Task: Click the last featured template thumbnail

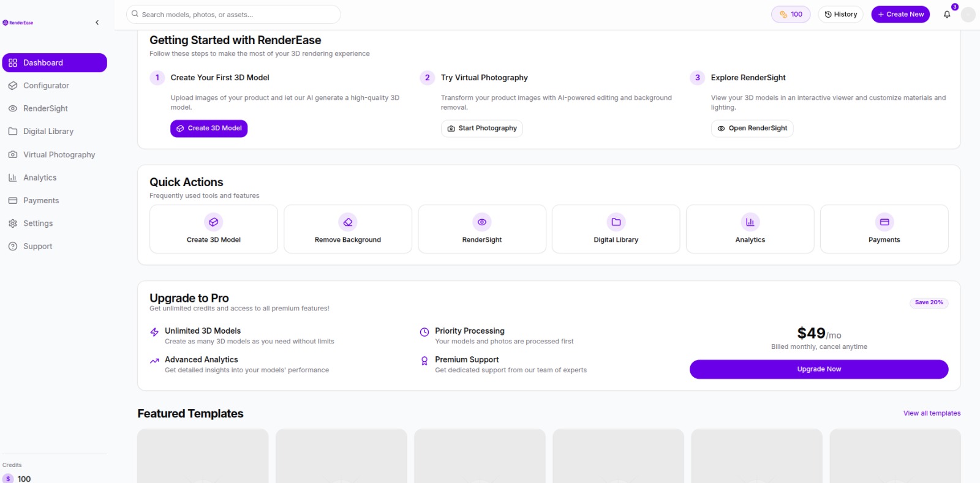Action: (x=895, y=456)
